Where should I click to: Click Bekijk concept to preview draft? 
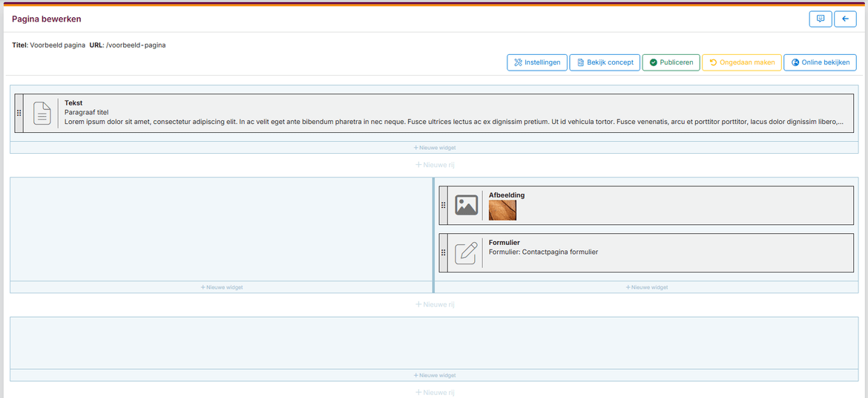(x=604, y=62)
